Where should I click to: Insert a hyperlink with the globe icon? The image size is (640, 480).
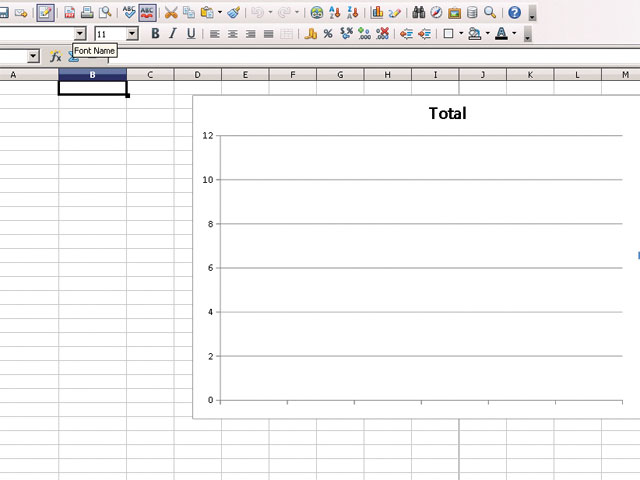point(317,13)
